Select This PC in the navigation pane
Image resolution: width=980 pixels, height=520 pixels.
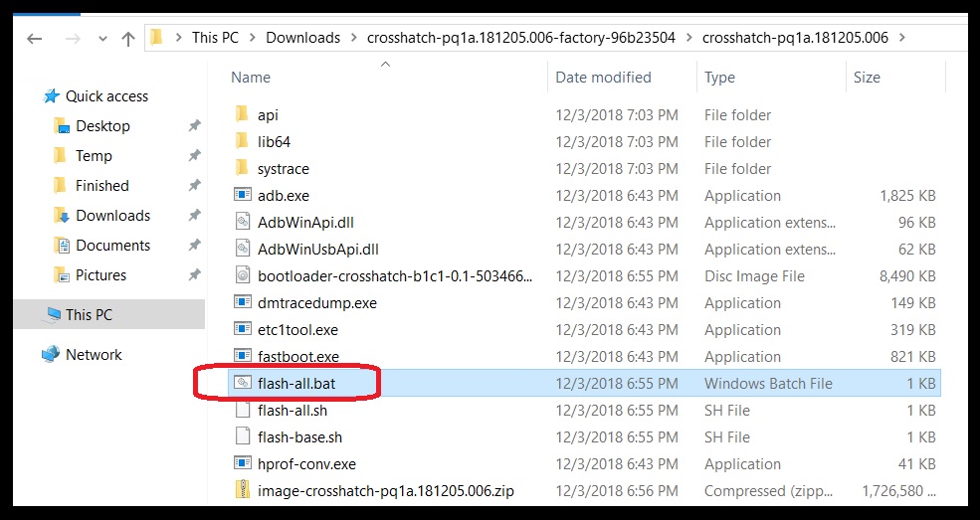pos(89,314)
